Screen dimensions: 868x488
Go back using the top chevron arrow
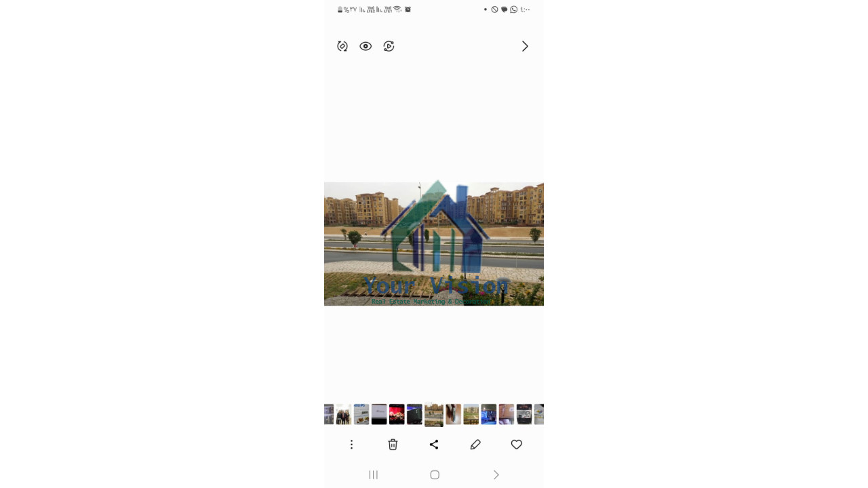[x=525, y=46]
